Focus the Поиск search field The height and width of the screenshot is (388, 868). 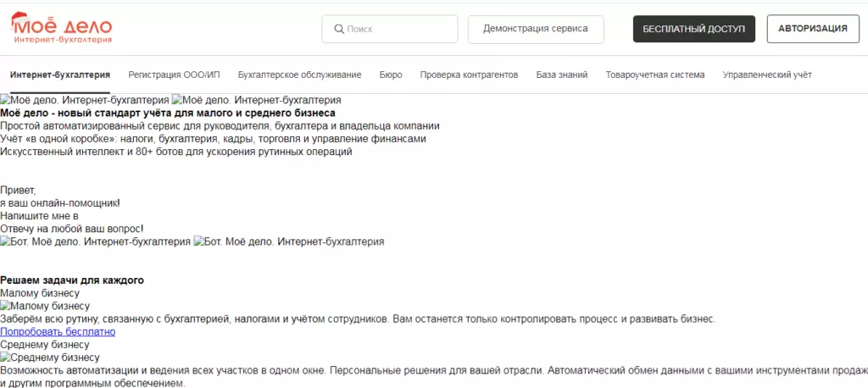(x=390, y=29)
